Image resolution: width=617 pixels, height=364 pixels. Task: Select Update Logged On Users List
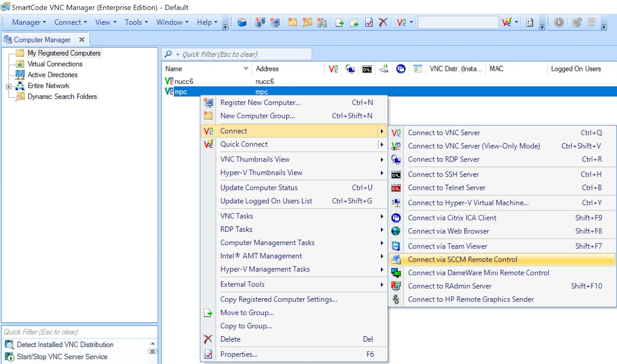294,201
